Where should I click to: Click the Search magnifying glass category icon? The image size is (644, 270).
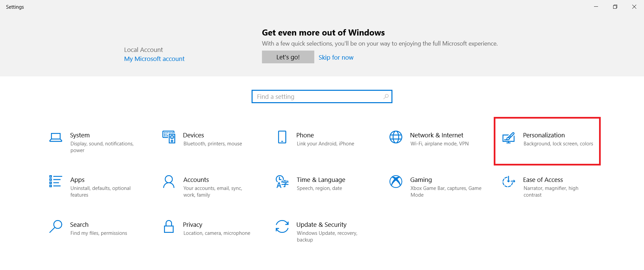[x=56, y=226]
